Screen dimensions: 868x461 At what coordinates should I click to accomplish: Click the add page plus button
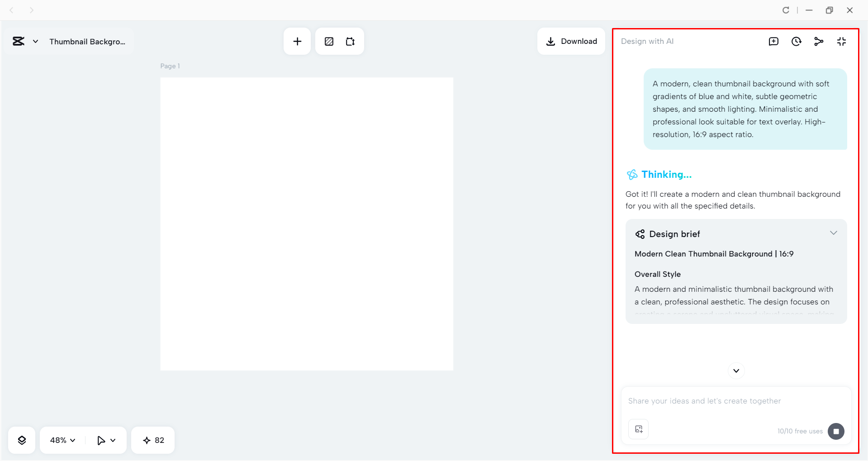tap(297, 41)
